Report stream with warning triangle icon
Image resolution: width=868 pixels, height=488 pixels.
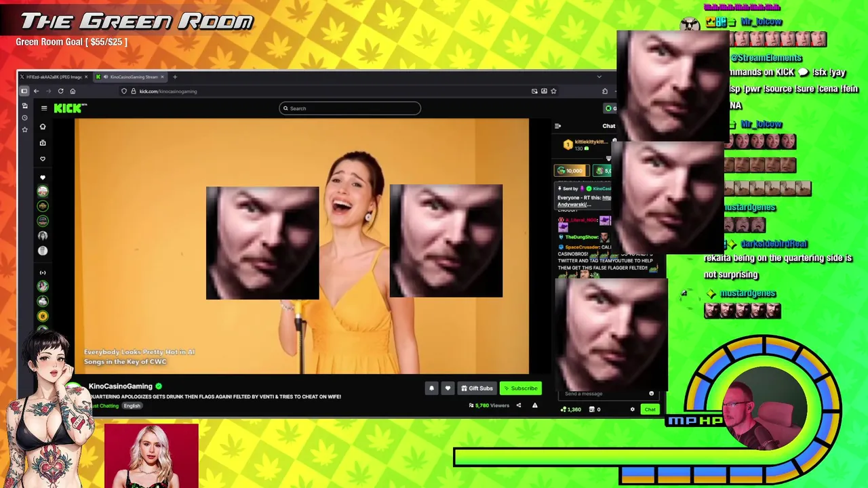tap(534, 405)
